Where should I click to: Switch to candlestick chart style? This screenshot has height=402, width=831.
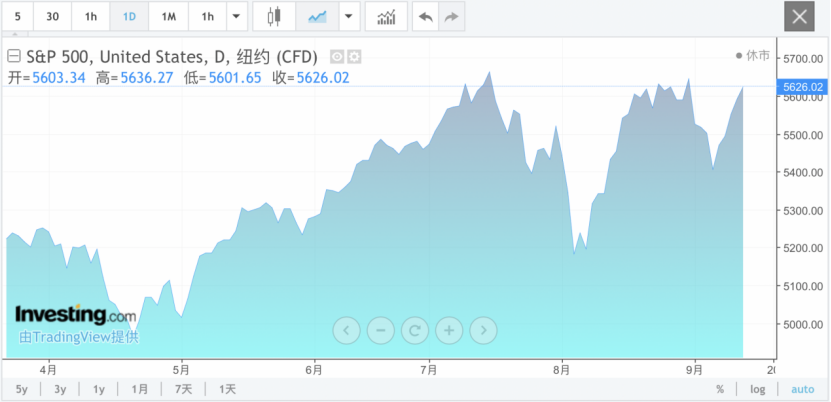click(274, 17)
